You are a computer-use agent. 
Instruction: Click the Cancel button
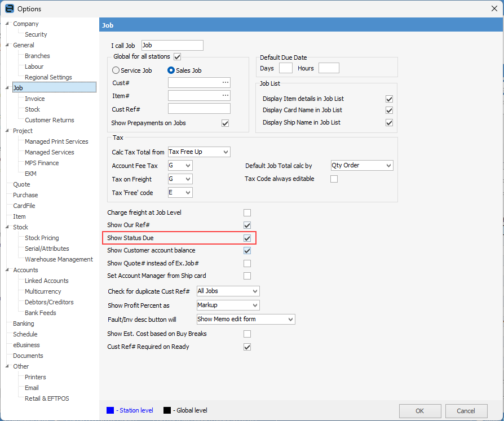pyautogui.click(x=466, y=411)
